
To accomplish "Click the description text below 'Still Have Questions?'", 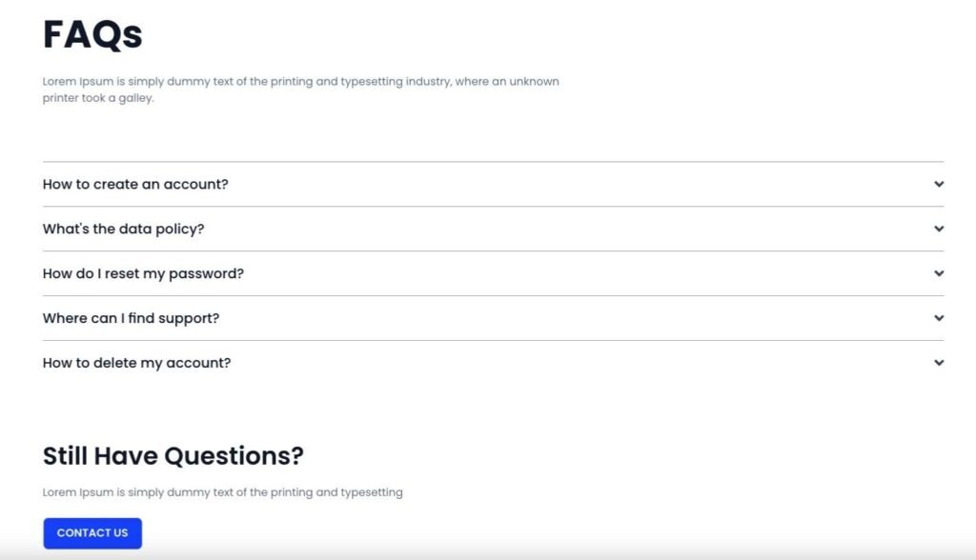I will click(x=222, y=492).
